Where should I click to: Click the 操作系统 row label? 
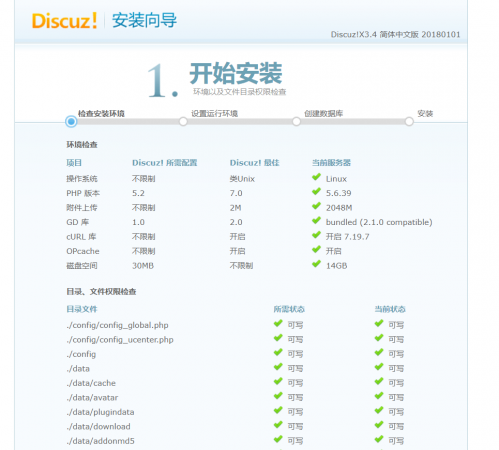[82, 179]
